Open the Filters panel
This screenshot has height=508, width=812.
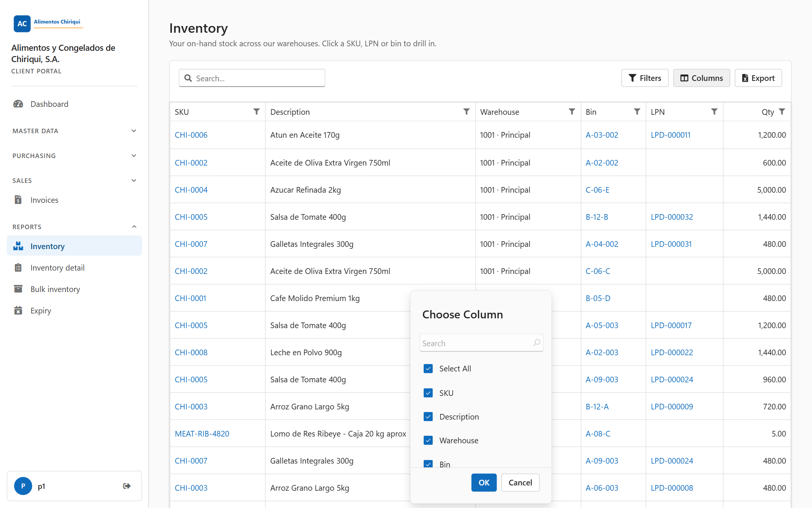pos(645,78)
